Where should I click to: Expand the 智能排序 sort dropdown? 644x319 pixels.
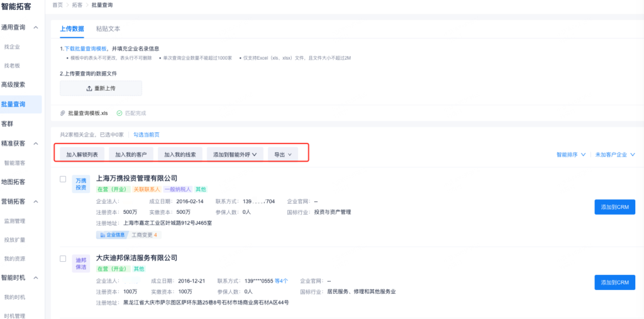(570, 154)
